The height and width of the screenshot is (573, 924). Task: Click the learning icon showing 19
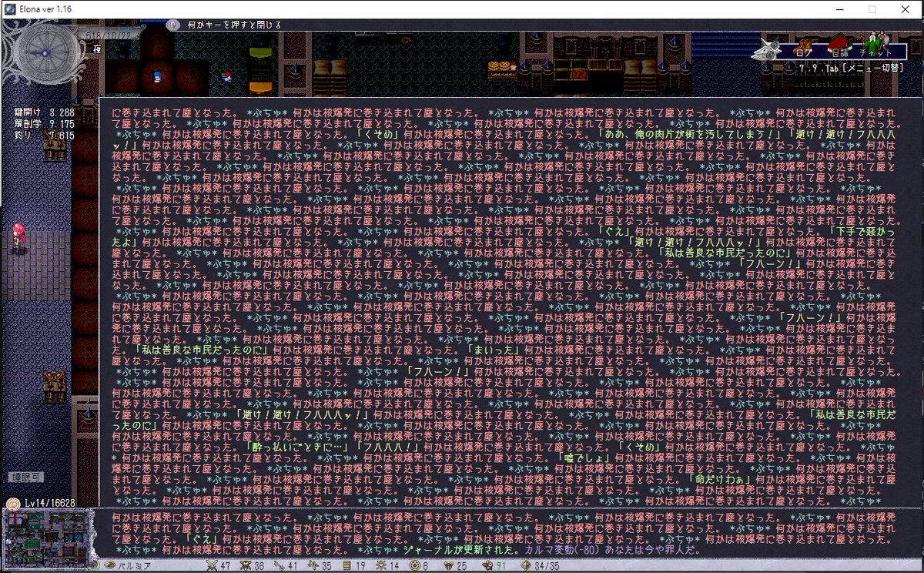(x=346, y=566)
